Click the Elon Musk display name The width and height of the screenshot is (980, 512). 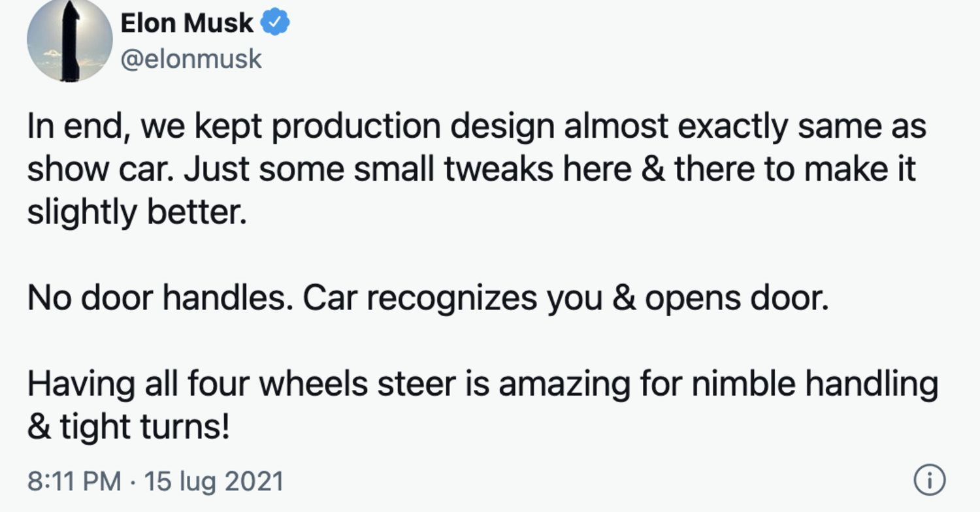pos(187,23)
